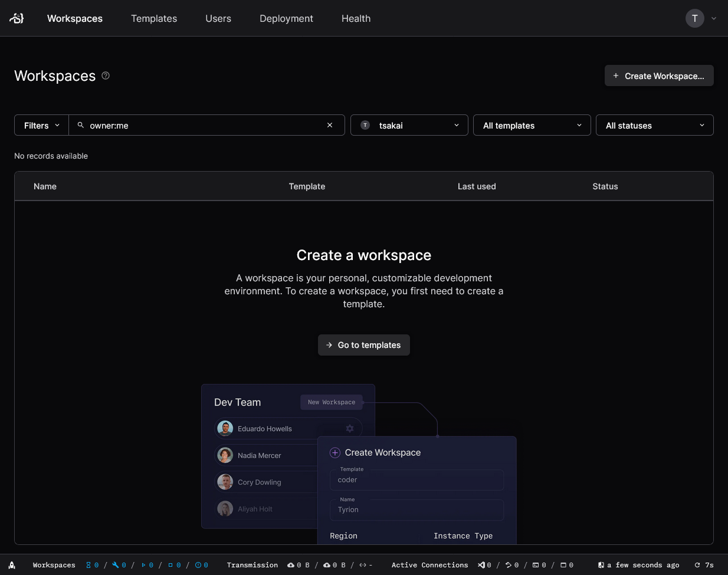Viewport: 728px width, 575px height.
Task: Clear the owner:me search filter
Action: (330, 125)
